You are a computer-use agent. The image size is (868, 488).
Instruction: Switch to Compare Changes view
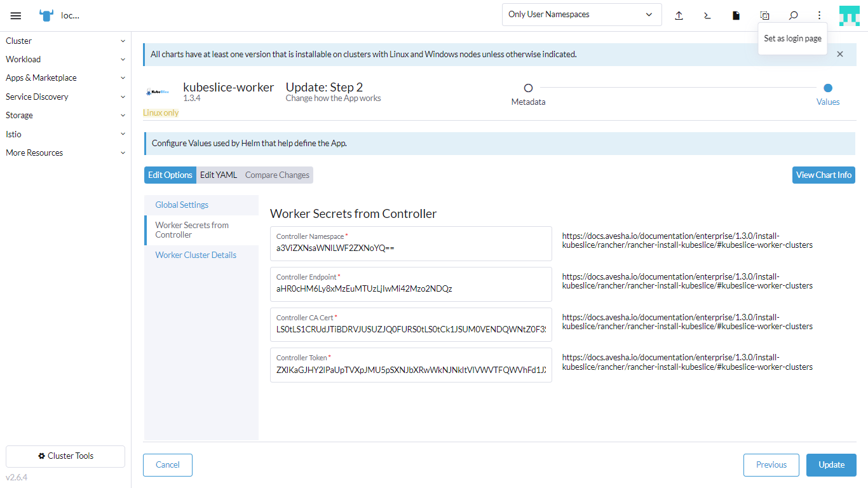point(277,175)
